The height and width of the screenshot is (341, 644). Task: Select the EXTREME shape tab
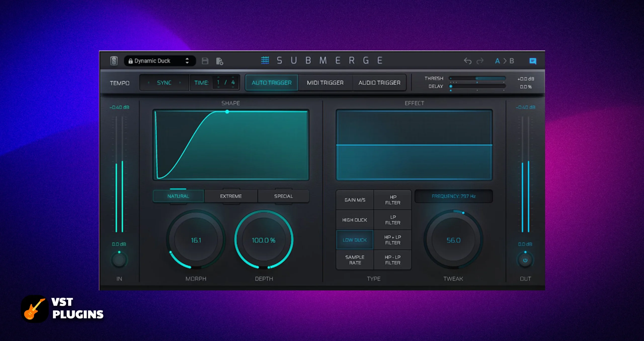point(231,196)
